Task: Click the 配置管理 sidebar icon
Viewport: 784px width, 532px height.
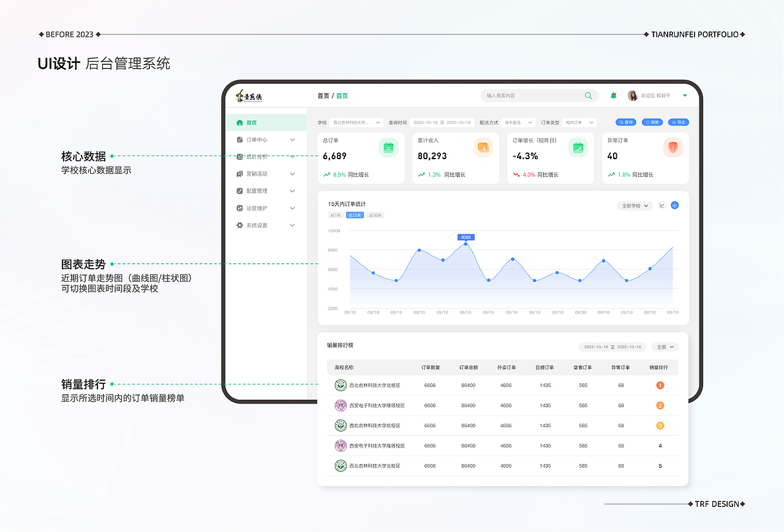Action: (239, 191)
